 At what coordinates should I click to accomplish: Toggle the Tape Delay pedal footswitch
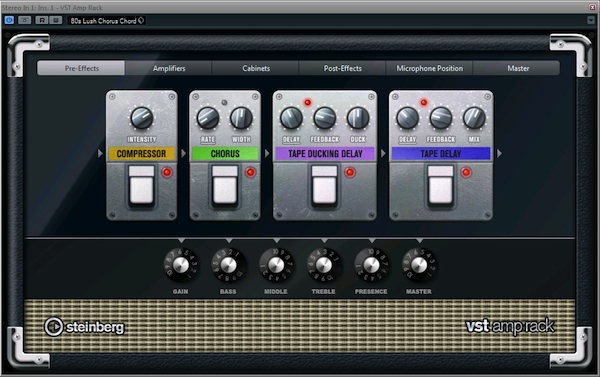point(441,186)
